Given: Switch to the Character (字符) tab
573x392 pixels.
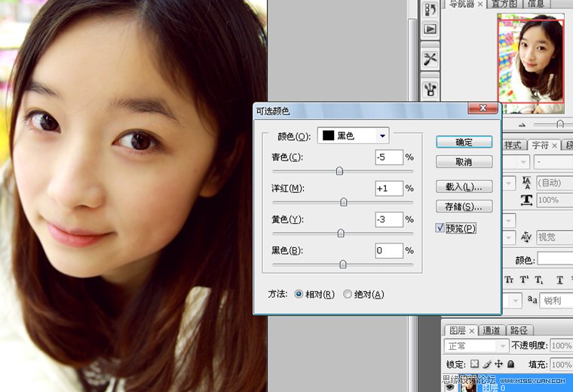Looking at the screenshot, I should tap(540, 145).
